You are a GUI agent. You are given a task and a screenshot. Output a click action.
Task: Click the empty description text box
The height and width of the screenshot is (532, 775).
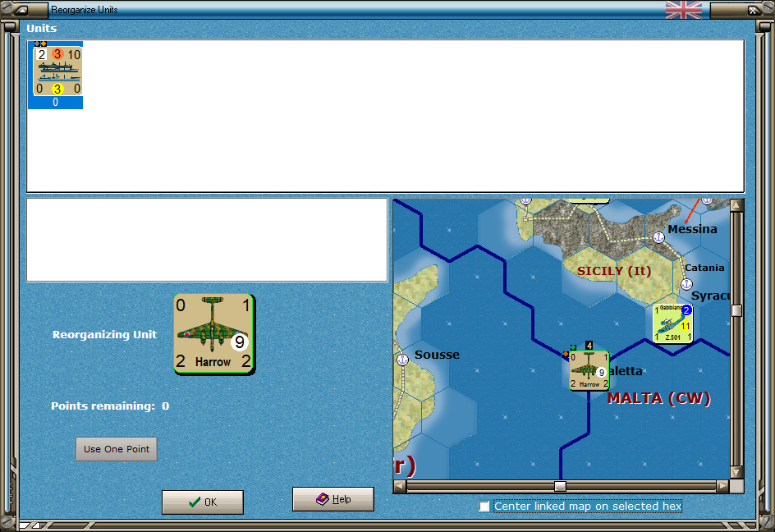tap(207, 240)
